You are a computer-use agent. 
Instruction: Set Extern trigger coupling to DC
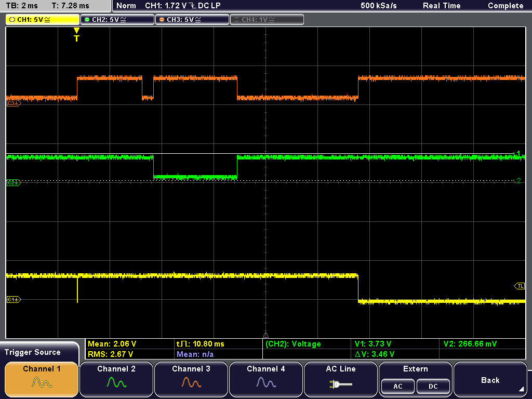[x=433, y=386]
